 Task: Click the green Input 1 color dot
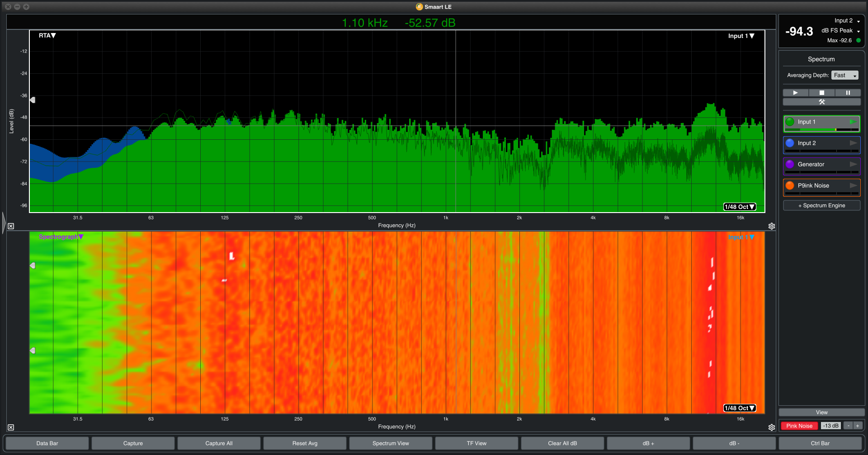790,122
